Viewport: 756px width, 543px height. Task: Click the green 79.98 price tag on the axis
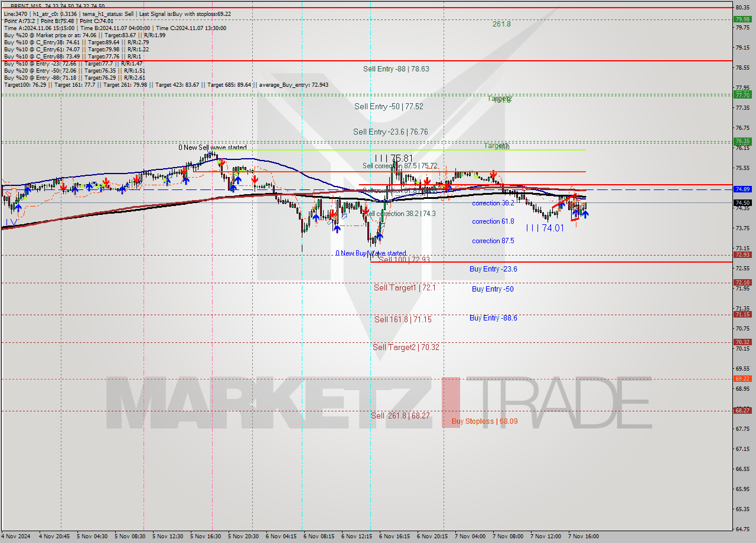742,19
